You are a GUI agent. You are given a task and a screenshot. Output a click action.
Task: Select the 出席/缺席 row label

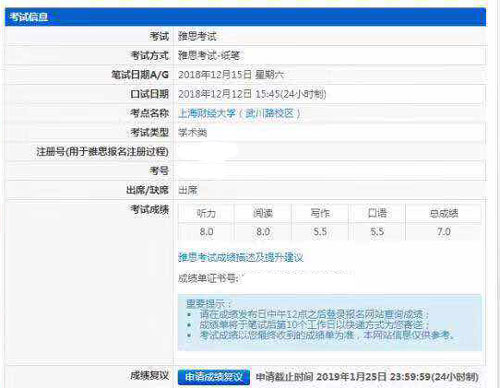click(x=147, y=190)
